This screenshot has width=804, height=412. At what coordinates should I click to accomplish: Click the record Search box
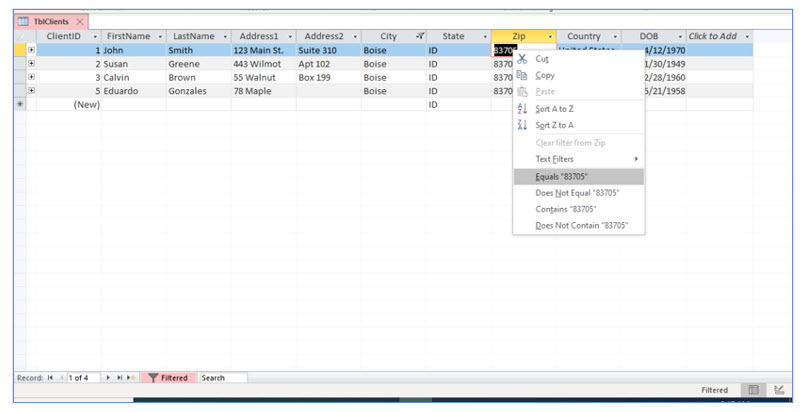[223, 378]
